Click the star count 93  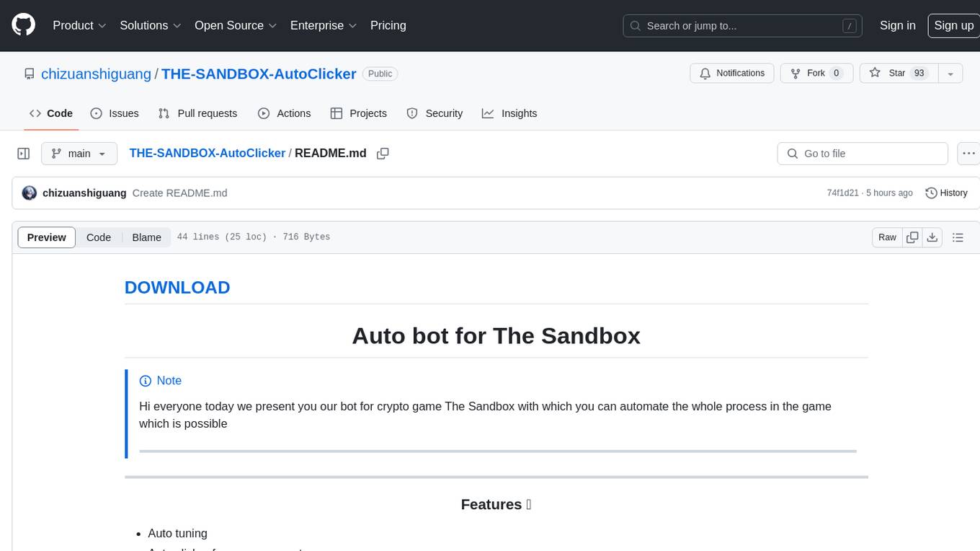(x=919, y=74)
